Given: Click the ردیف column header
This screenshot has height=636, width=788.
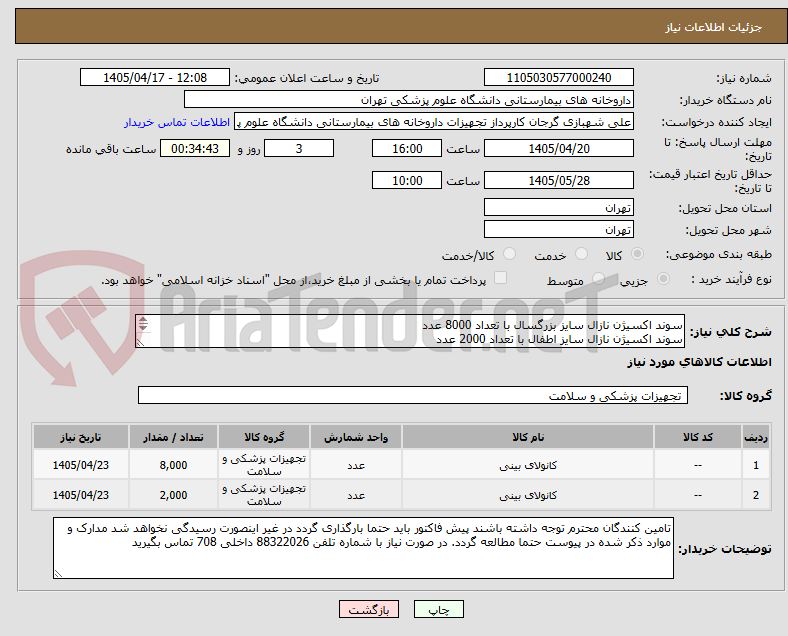Looking at the screenshot, I should (755, 437).
